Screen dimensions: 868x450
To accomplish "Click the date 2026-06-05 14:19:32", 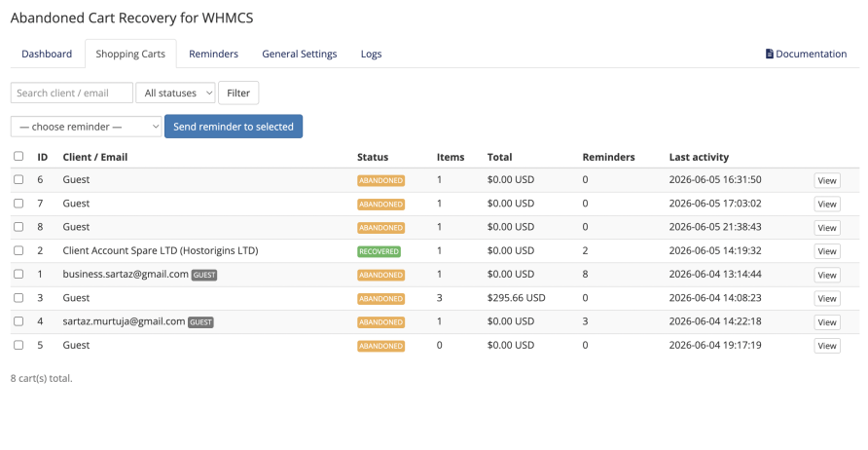I will click(714, 250).
